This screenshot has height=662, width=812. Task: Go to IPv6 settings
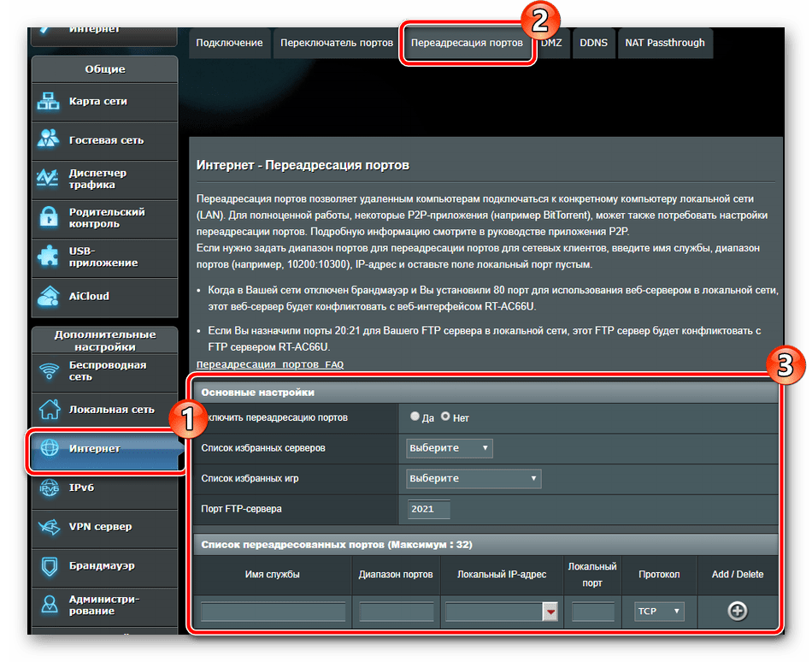tap(104, 489)
